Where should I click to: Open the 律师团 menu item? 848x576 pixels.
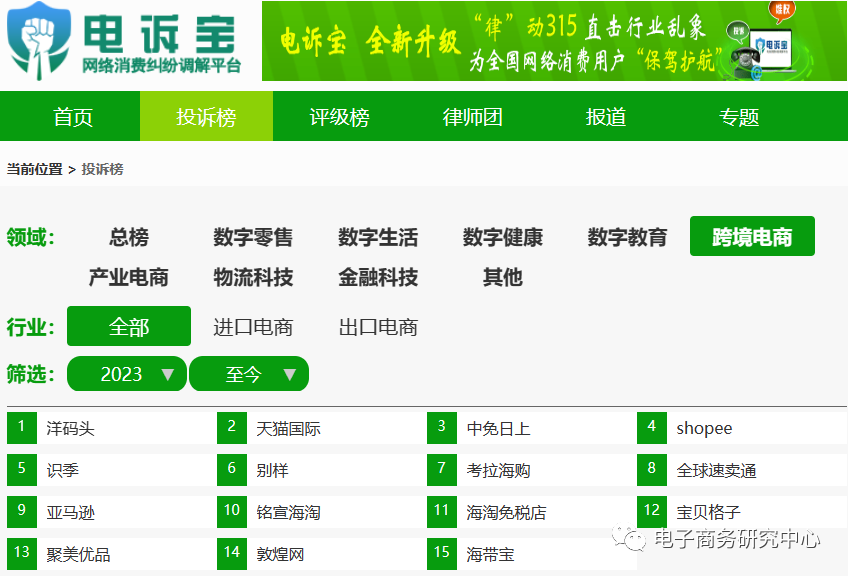(471, 117)
